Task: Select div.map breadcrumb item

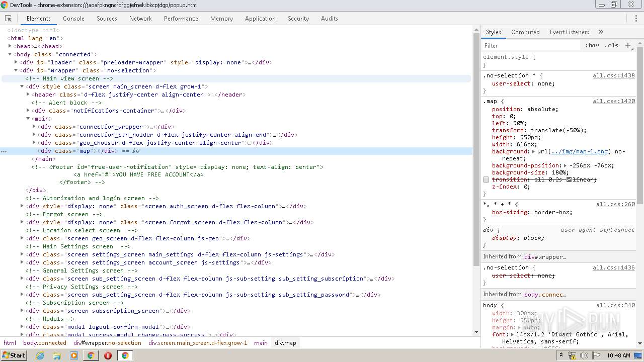Action: point(285,343)
